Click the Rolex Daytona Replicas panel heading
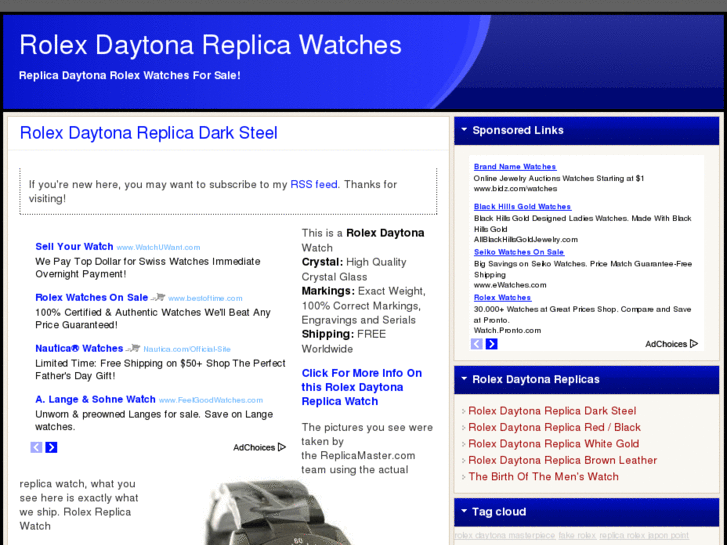 [536, 379]
